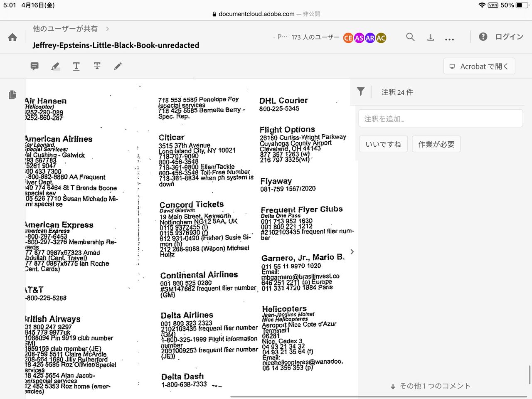Click the Flyaway heading

pos(276,181)
